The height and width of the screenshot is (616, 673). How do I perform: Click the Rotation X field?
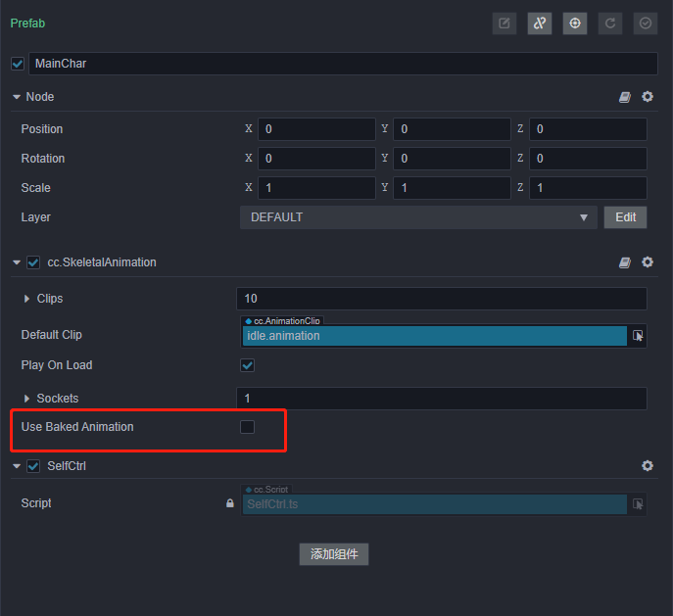tap(316, 159)
